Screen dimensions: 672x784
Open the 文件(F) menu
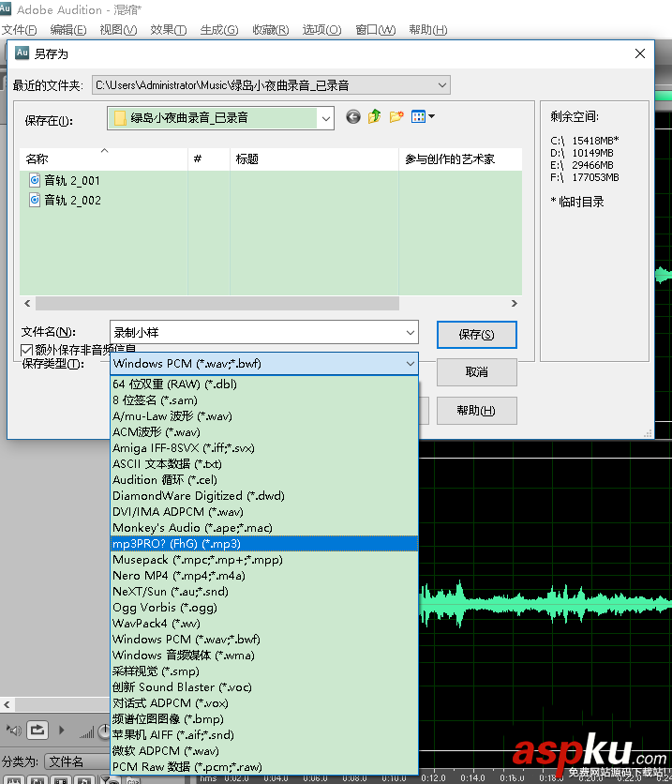pyautogui.click(x=19, y=30)
